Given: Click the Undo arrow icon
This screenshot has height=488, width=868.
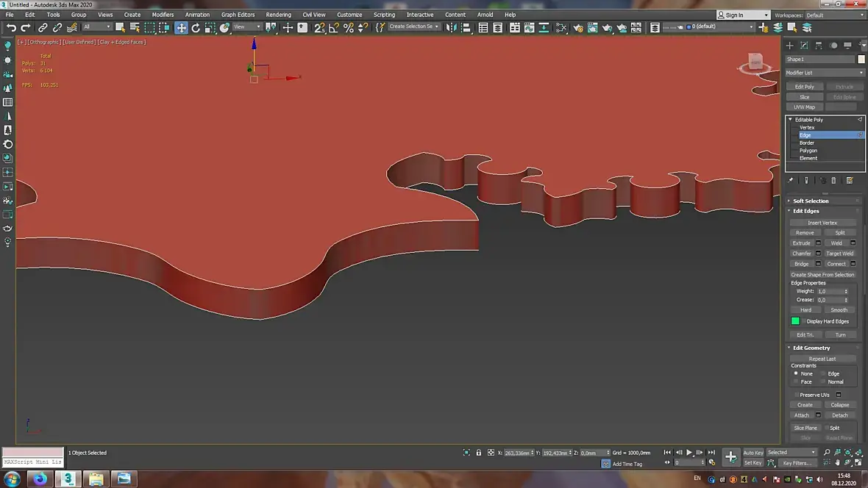Looking at the screenshot, I should [x=11, y=28].
